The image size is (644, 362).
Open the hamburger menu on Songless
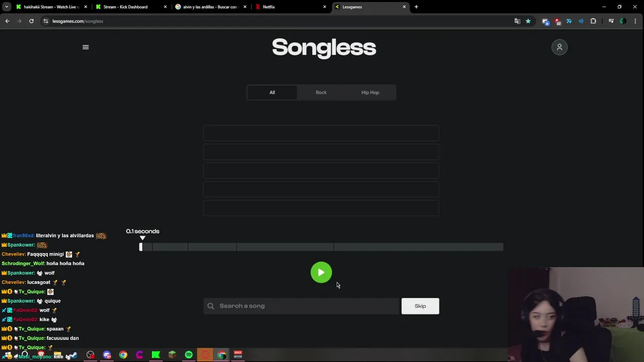(86, 47)
